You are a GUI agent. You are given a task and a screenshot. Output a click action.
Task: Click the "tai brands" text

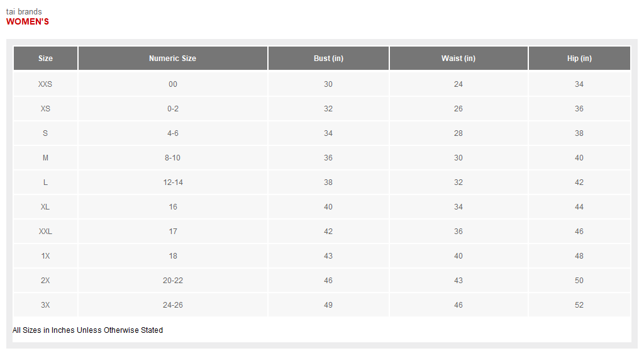24,12
